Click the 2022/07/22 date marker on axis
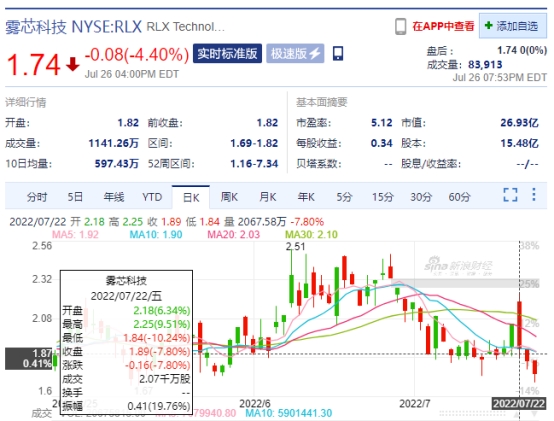This screenshot has height=421, width=554. [x=519, y=403]
